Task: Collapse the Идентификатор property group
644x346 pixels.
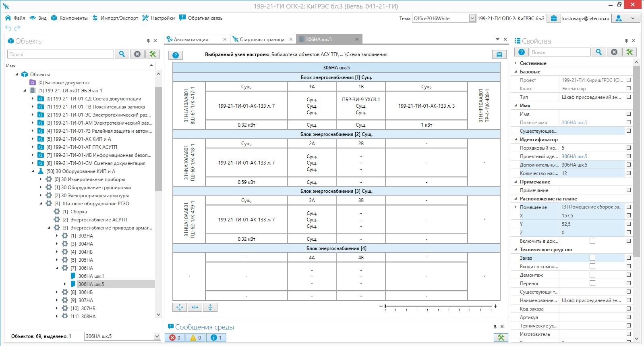Action: 516,139
